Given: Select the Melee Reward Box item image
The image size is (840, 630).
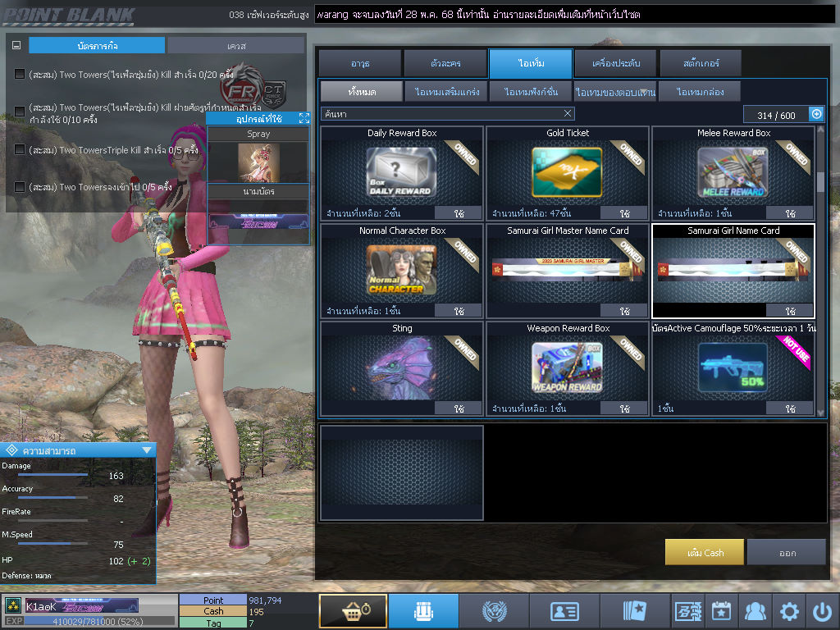Looking at the screenshot, I should [x=733, y=172].
